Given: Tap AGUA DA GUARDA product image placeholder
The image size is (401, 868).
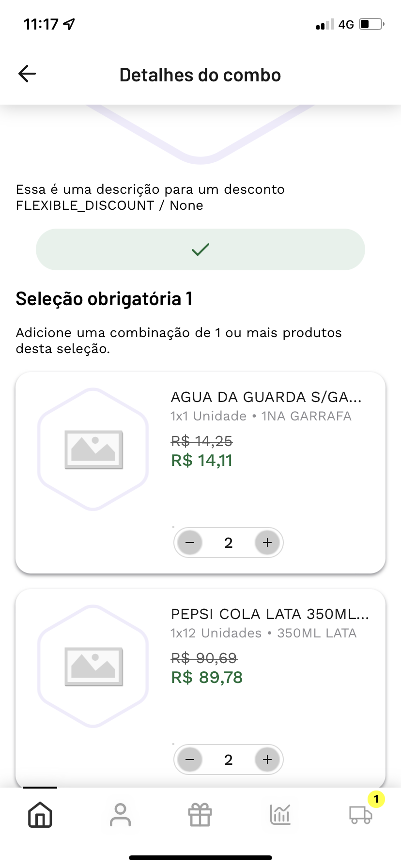Looking at the screenshot, I should tap(93, 449).
